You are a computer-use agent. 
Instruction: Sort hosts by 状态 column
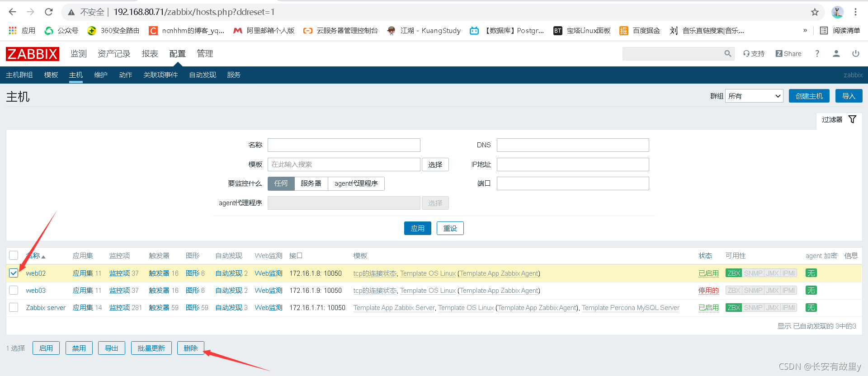click(705, 256)
